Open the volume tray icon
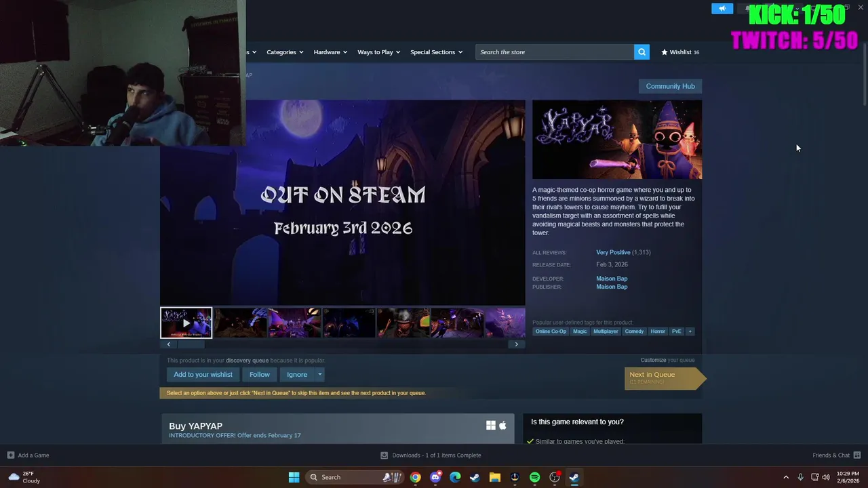The width and height of the screenshot is (868, 488). pos(826,477)
